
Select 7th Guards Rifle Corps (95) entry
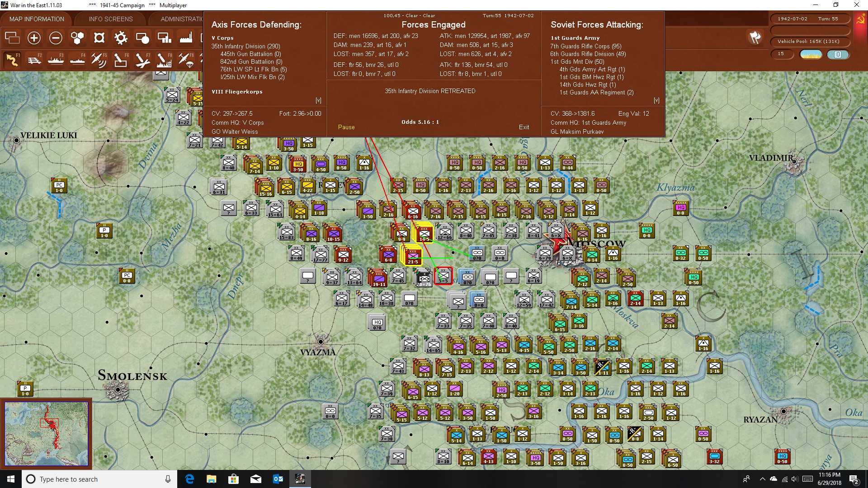click(x=585, y=46)
